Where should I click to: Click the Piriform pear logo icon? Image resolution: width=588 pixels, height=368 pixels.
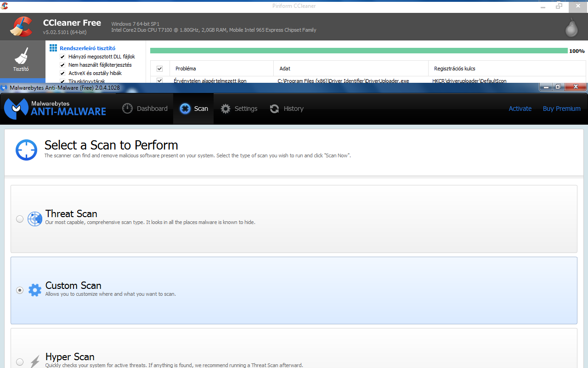(x=571, y=28)
